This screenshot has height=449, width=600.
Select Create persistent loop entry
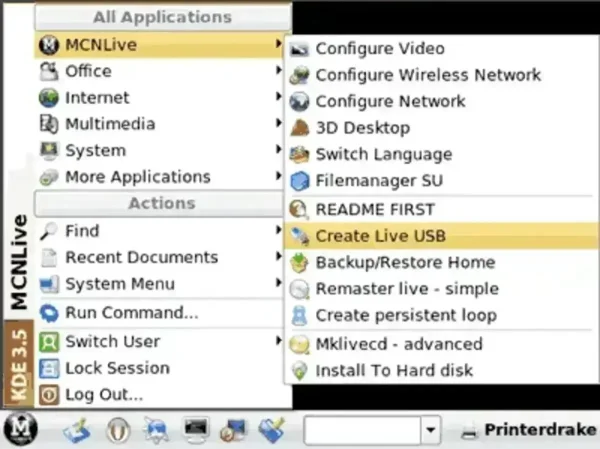click(442, 315)
